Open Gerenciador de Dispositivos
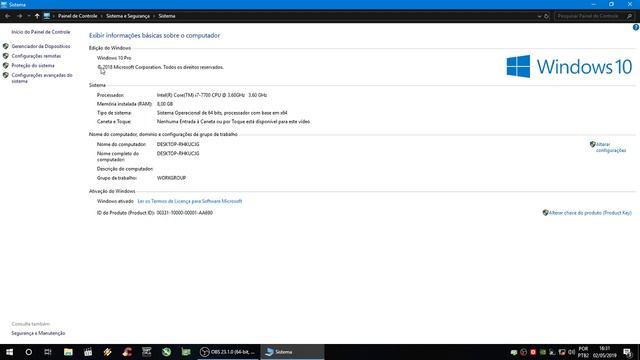 (41, 46)
